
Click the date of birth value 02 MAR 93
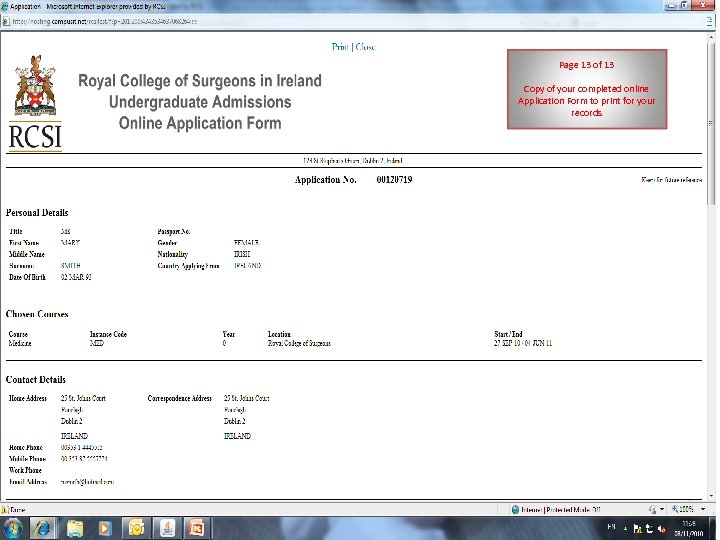(x=76, y=277)
